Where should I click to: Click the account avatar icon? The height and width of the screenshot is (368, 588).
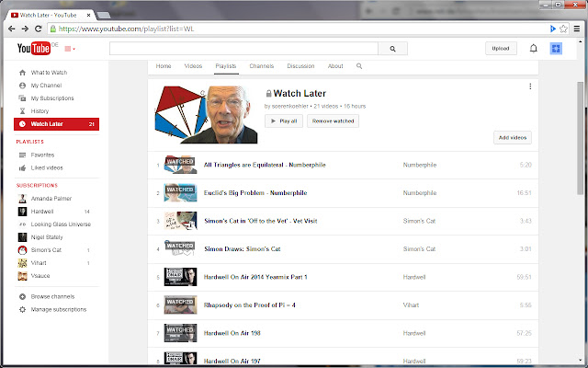coord(556,49)
